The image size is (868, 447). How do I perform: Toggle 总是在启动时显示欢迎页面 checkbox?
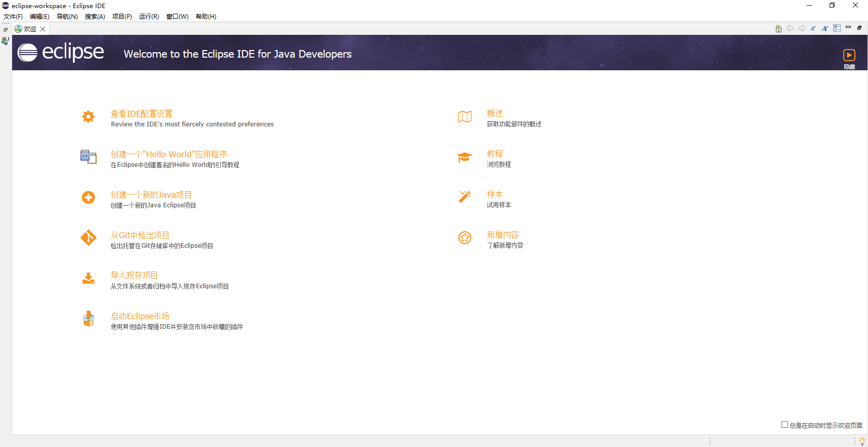tap(785, 425)
